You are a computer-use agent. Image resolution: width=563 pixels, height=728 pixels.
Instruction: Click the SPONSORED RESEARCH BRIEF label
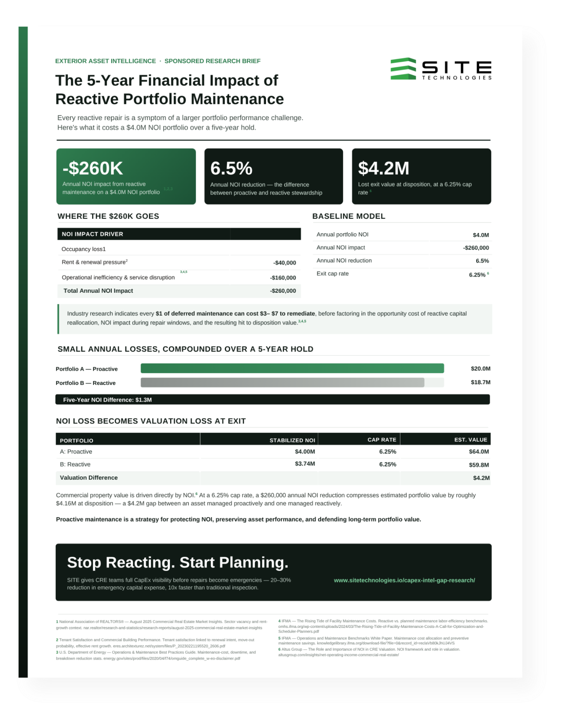(212, 61)
